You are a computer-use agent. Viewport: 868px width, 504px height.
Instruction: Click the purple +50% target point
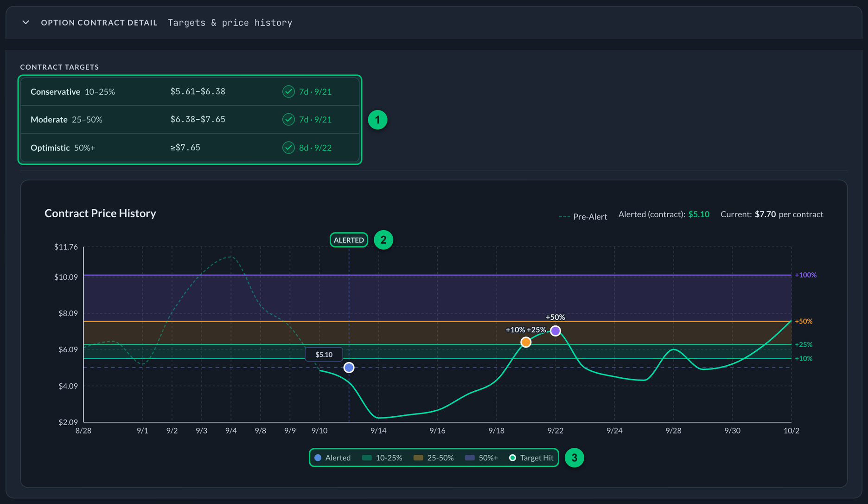[x=555, y=331]
